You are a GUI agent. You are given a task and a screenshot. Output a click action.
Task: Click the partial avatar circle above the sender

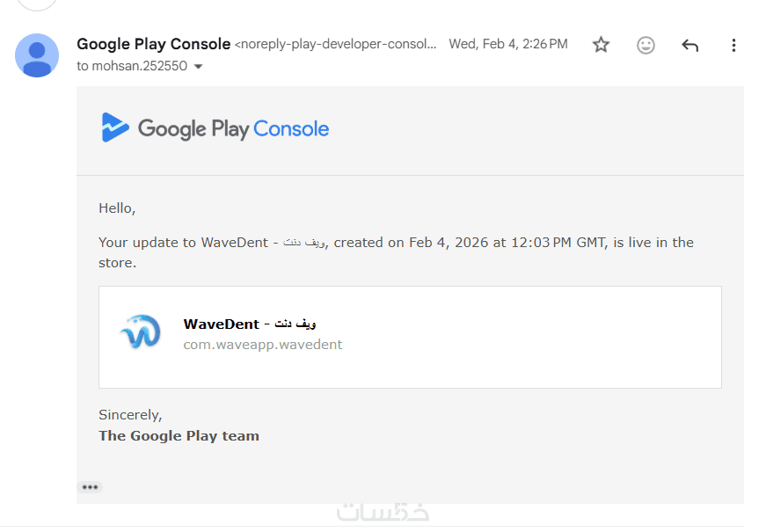(x=37, y=4)
